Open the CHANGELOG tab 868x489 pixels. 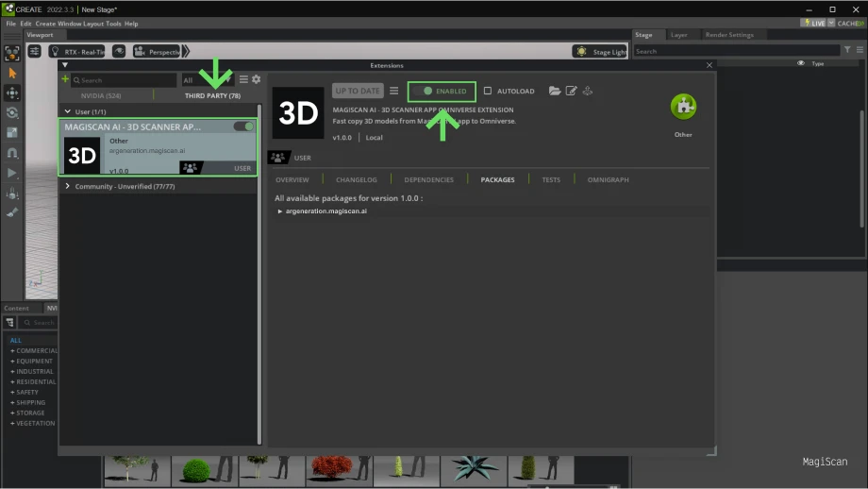tap(357, 180)
